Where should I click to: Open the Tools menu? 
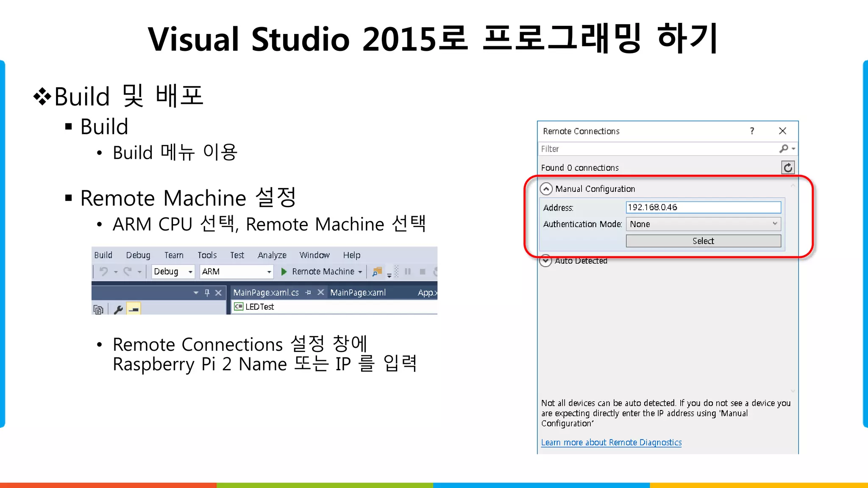point(207,255)
